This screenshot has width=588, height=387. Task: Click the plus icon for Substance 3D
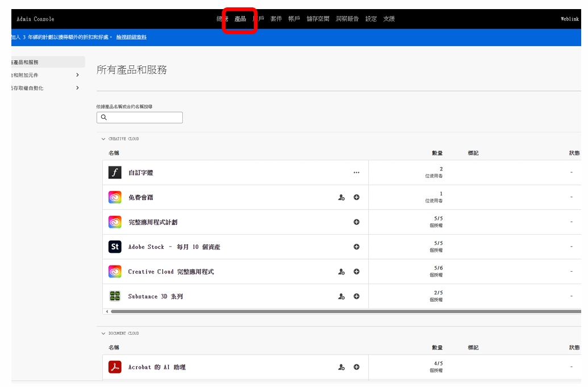click(x=356, y=296)
